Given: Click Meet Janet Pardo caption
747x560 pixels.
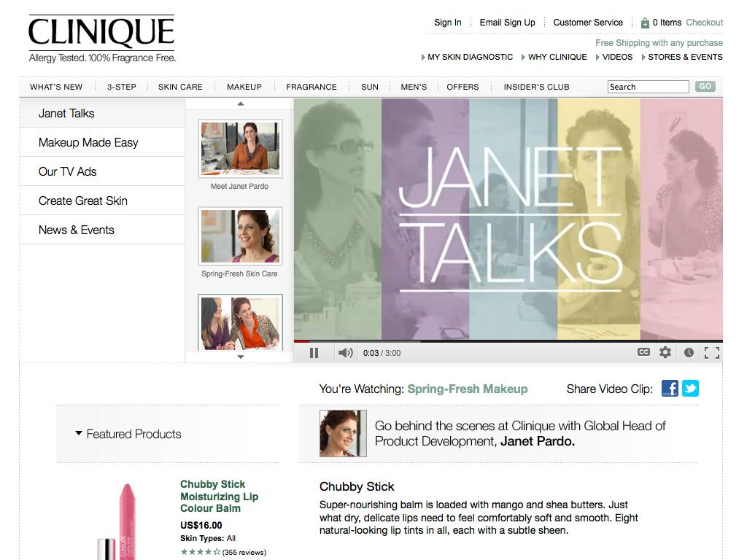Looking at the screenshot, I should click(239, 186).
